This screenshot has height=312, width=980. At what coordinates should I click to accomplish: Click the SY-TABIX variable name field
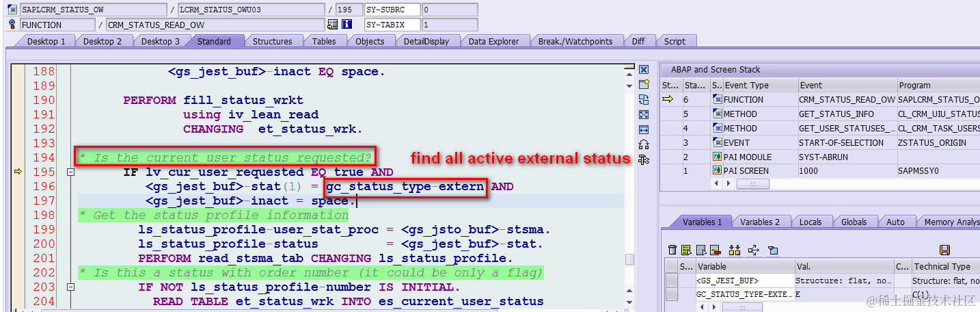point(392,25)
